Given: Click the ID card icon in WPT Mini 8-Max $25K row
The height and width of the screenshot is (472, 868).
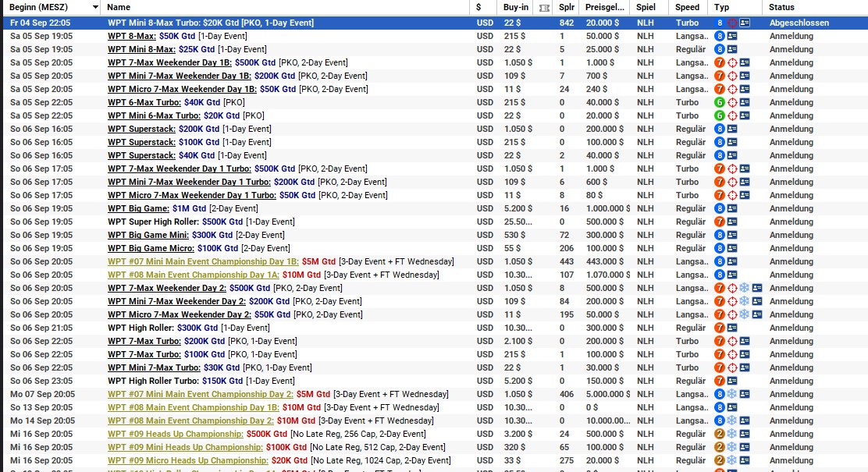Looking at the screenshot, I should 732,49.
